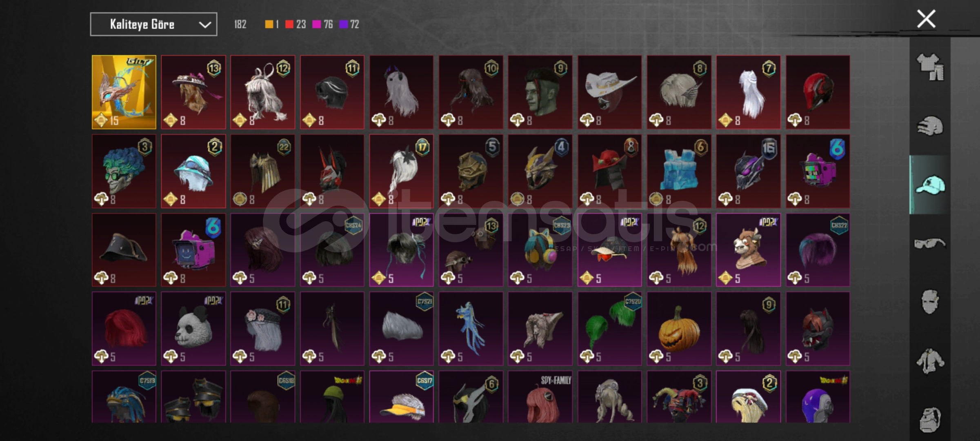Image resolution: width=980 pixels, height=441 pixels.
Task: Filter by purple quality count 72
Action: (x=349, y=24)
